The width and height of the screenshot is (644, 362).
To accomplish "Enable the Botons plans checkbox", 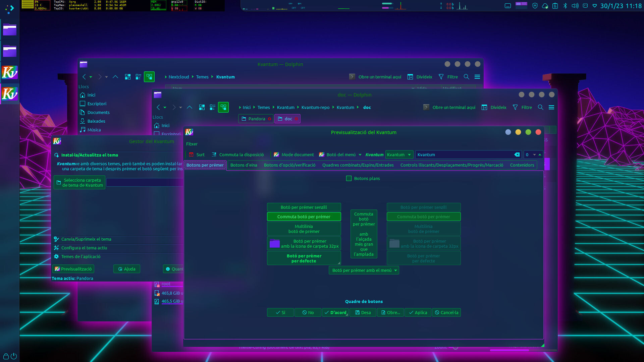I will [x=349, y=178].
